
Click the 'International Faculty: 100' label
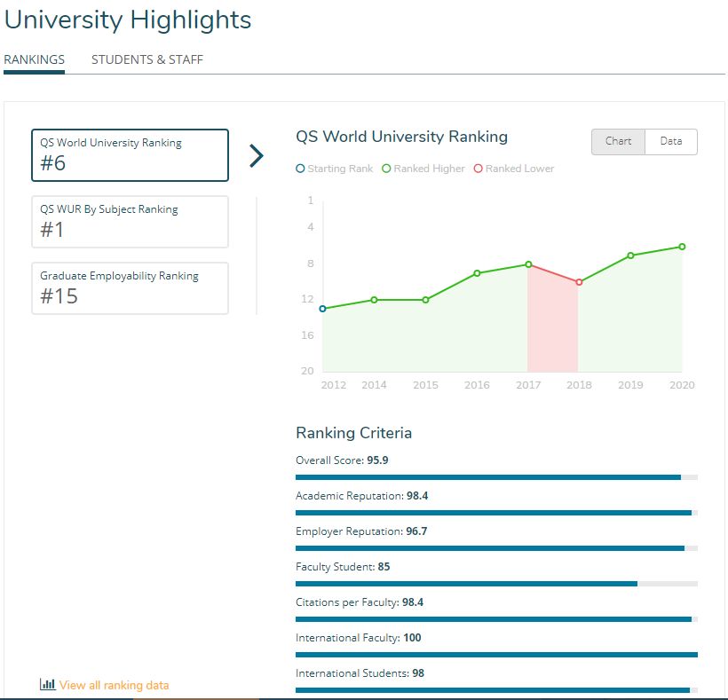coord(359,638)
